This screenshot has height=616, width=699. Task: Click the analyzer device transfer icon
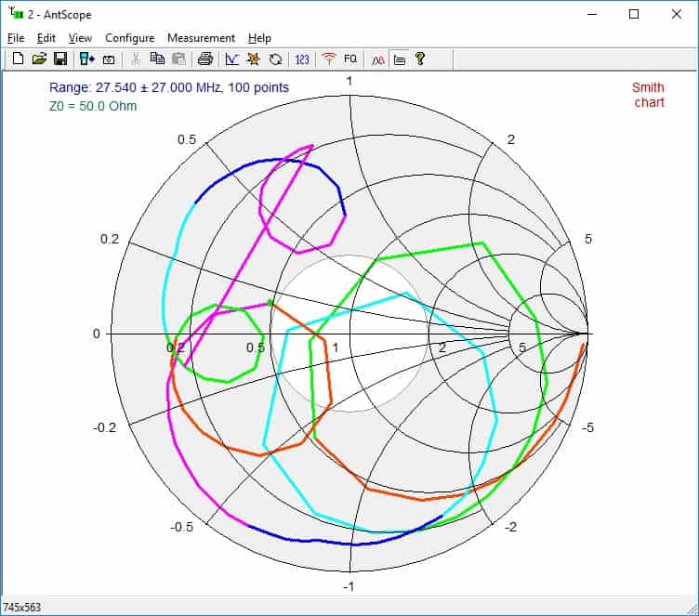[x=87, y=59]
